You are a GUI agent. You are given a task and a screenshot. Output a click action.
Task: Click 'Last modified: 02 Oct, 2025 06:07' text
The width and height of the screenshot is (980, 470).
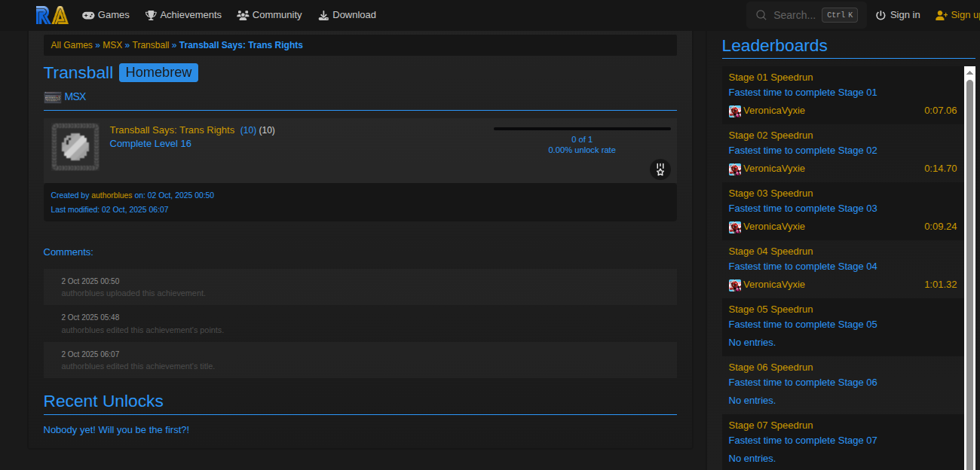(109, 209)
